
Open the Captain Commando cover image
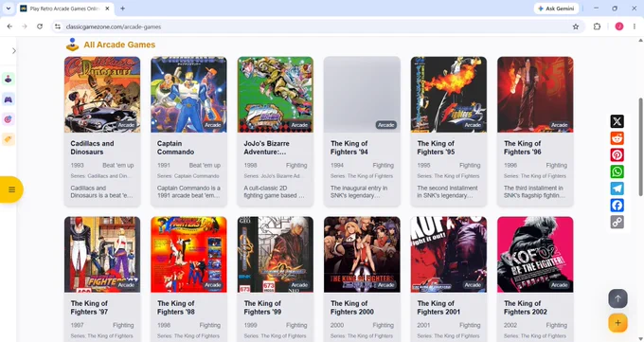(x=188, y=95)
